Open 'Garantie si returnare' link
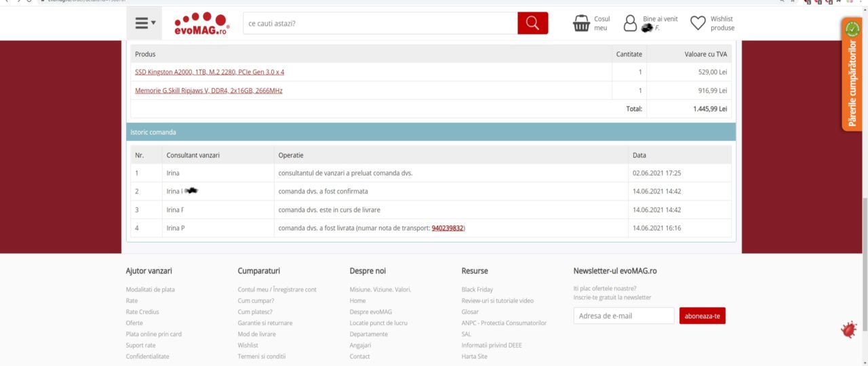The image size is (868, 366). (265, 323)
